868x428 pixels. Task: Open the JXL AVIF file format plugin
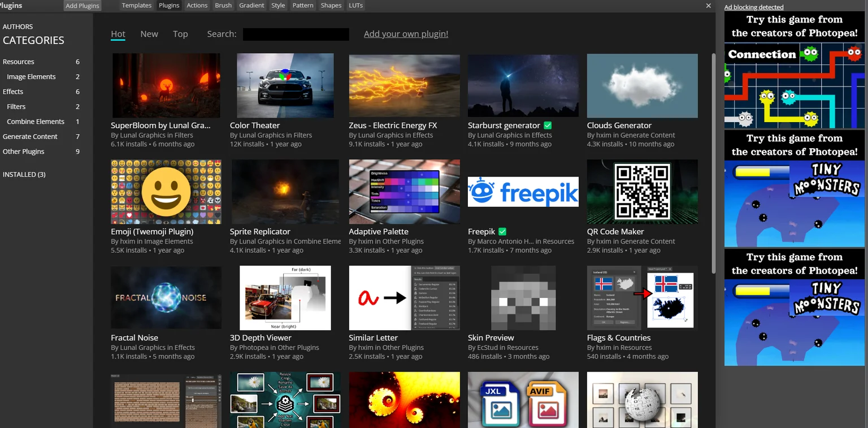coord(523,400)
